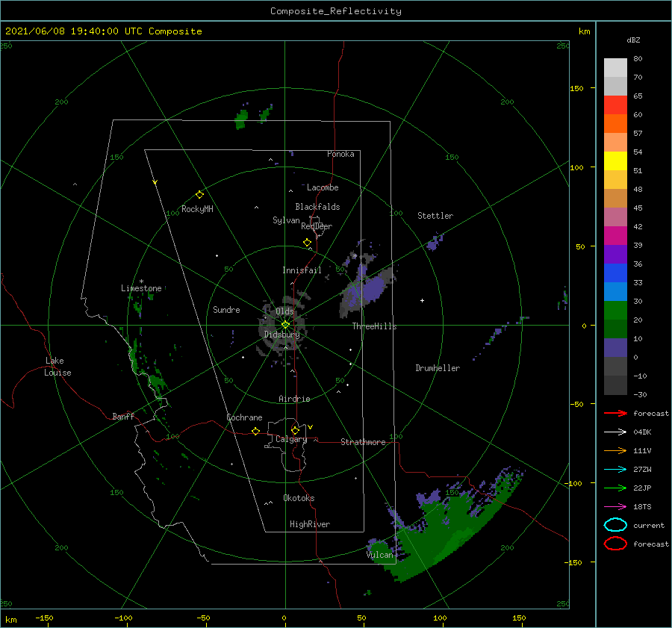
Task: Click the cyan current ellipse icon
Action: (615, 525)
